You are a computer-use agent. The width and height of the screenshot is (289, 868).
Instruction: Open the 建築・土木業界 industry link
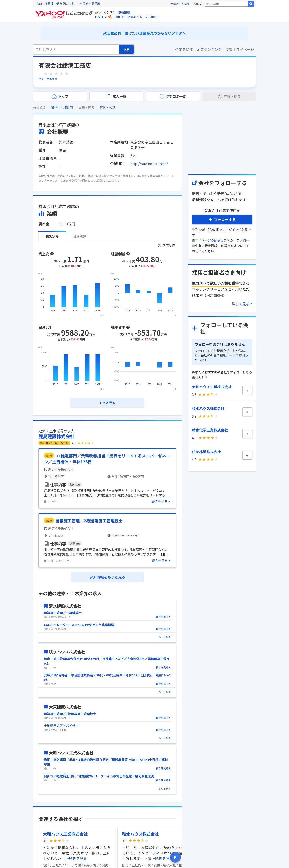[48, 79]
